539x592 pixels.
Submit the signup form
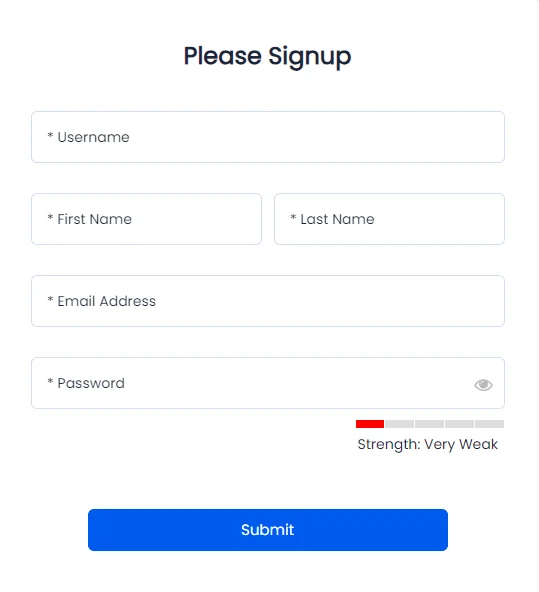pyautogui.click(x=268, y=530)
